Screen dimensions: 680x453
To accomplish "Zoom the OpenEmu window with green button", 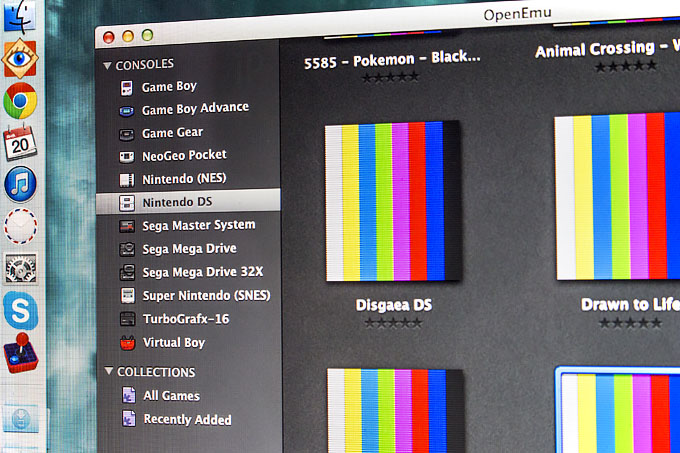I will 147,35.
